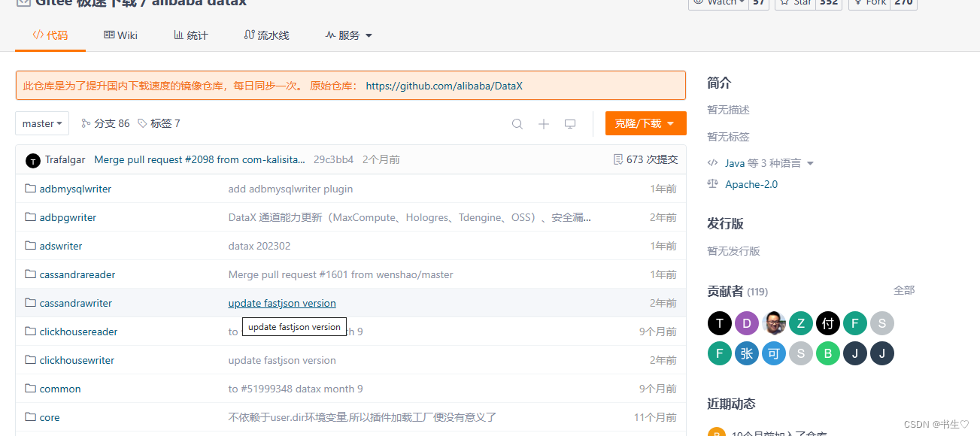Click the teal 'Z' contributor avatar
The width and height of the screenshot is (980, 436).
click(801, 323)
